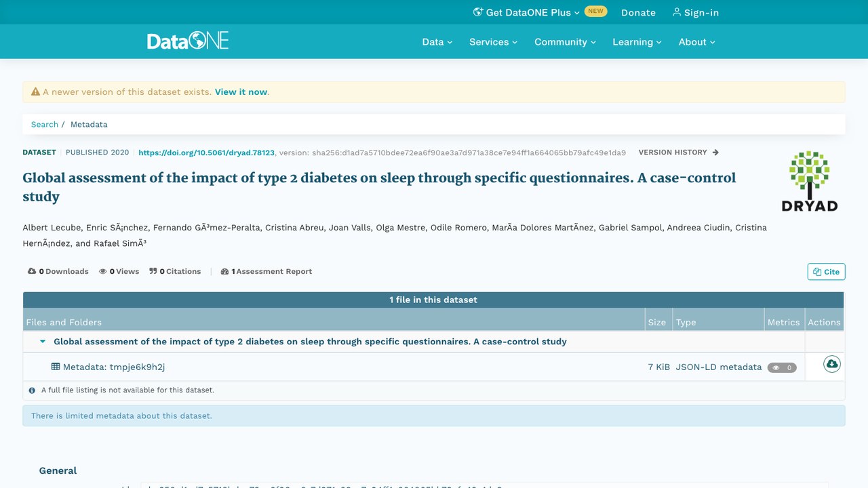Click the General section heading
This screenshot has width=868, height=488.
click(58, 470)
